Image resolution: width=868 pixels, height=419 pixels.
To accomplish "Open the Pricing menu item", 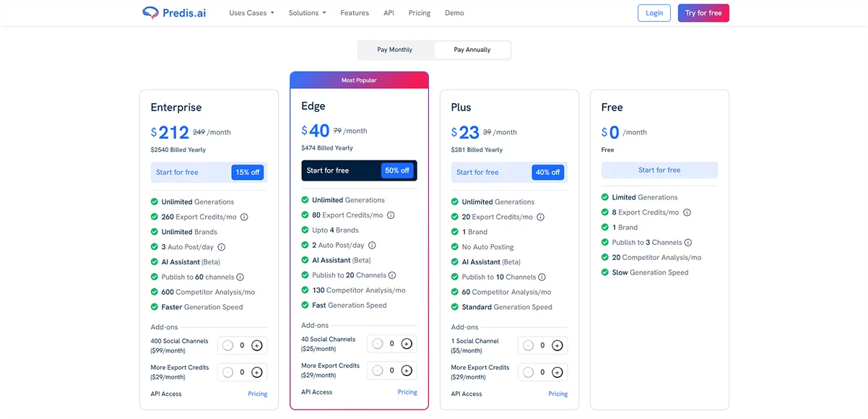I will [x=419, y=12].
